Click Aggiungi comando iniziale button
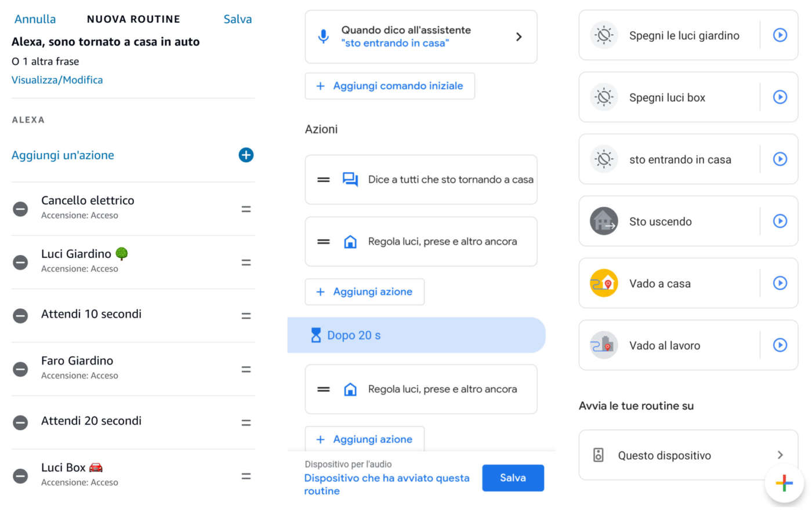The width and height of the screenshot is (812, 510). click(x=390, y=86)
